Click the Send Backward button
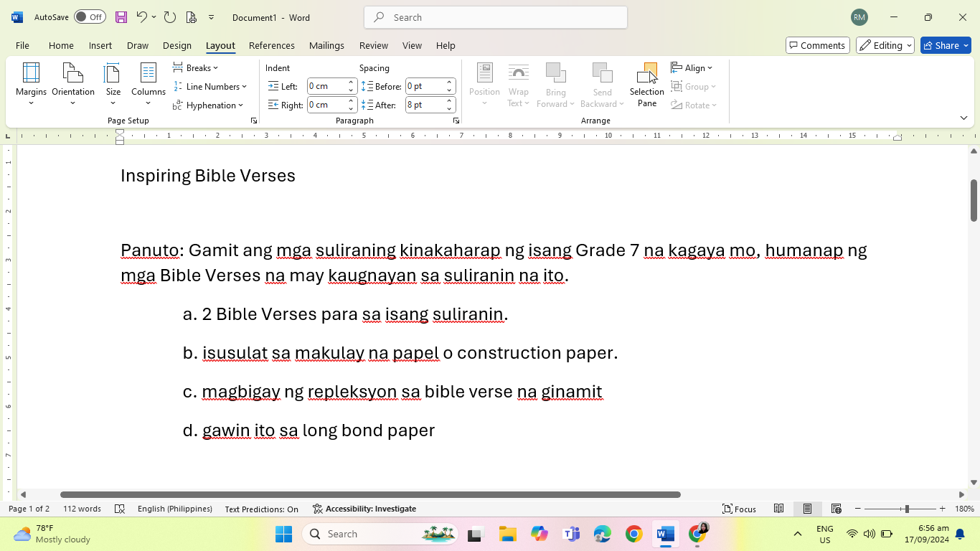980x551 pixels. 603,85
